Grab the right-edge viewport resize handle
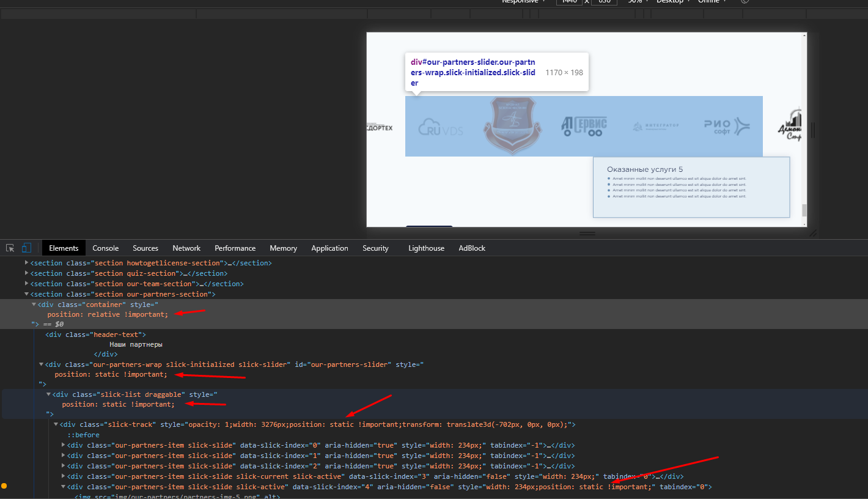Viewport: 868px width, 499px height. click(813, 130)
